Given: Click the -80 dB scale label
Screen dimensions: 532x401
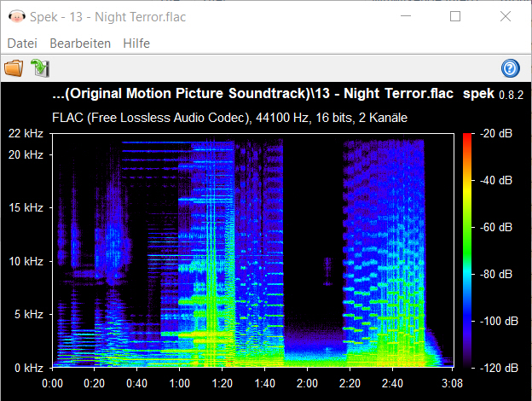Looking at the screenshot, I should (x=495, y=274).
